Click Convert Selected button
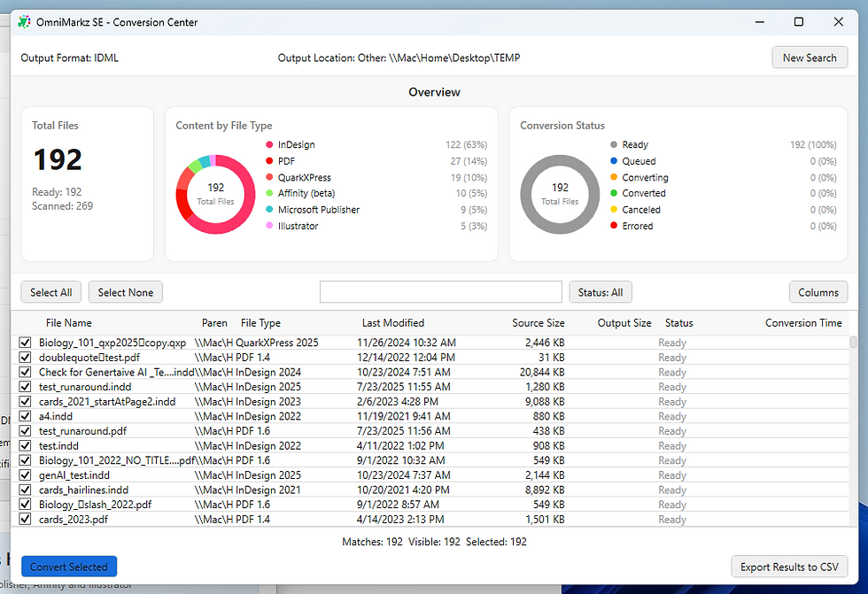This screenshot has width=868, height=594. tap(69, 567)
